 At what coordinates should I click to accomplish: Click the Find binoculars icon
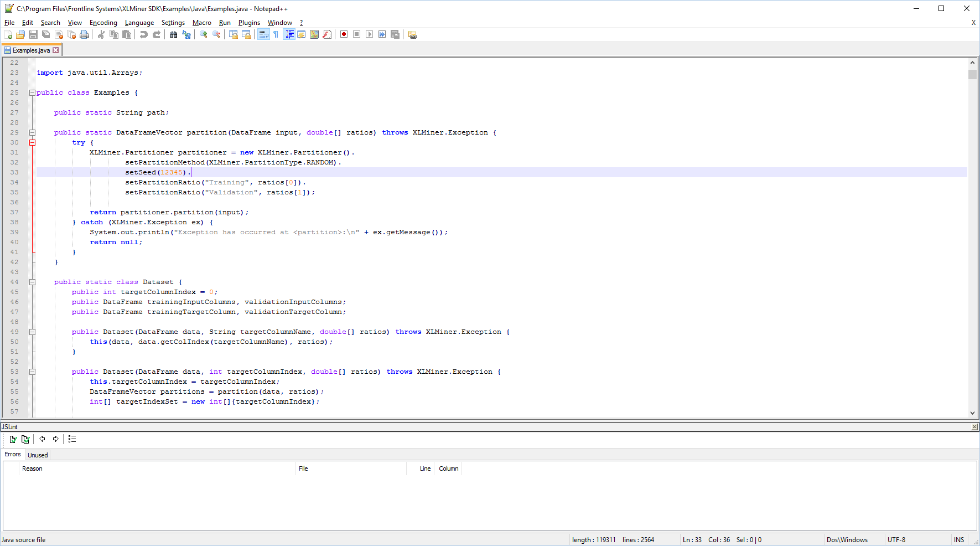tap(173, 34)
